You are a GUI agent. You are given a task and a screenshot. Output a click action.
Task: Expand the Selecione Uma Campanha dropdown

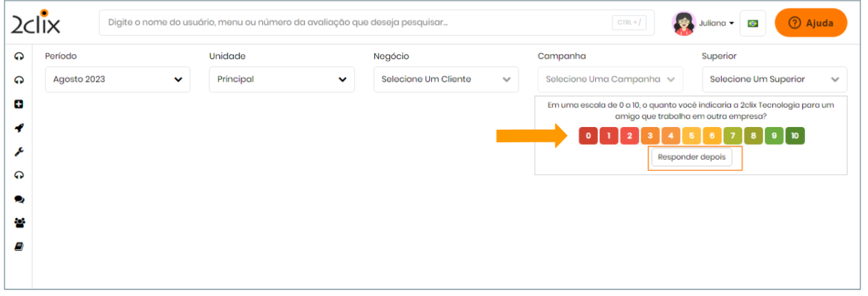pos(610,79)
